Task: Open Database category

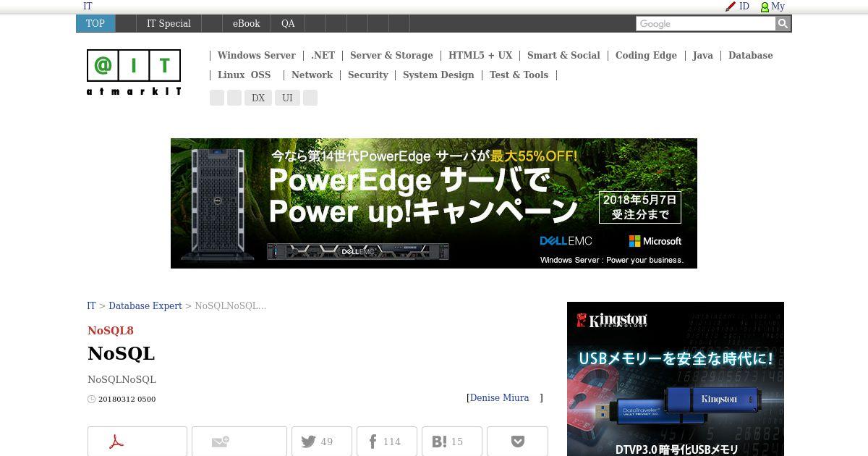Action: pyautogui.click(x=750, y=55)
